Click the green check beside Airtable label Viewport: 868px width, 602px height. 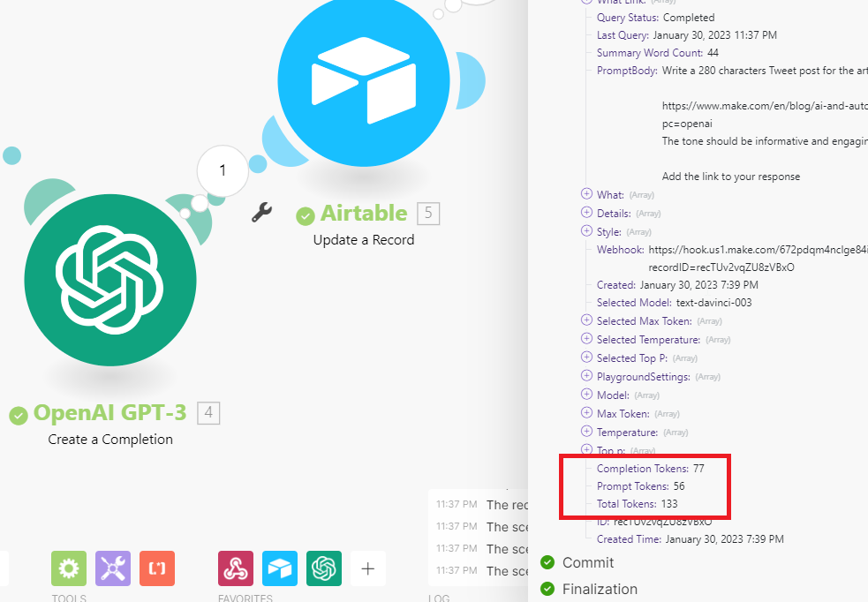pyautogui.click(x=305, y=215)
